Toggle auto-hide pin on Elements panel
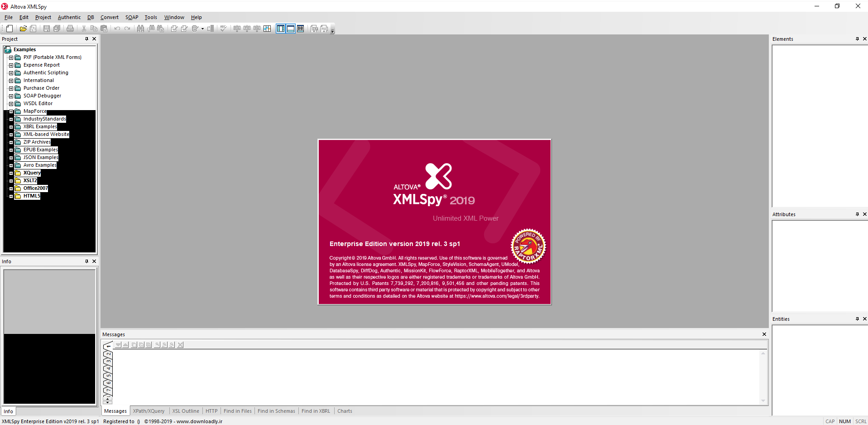 tap(857, 39)
